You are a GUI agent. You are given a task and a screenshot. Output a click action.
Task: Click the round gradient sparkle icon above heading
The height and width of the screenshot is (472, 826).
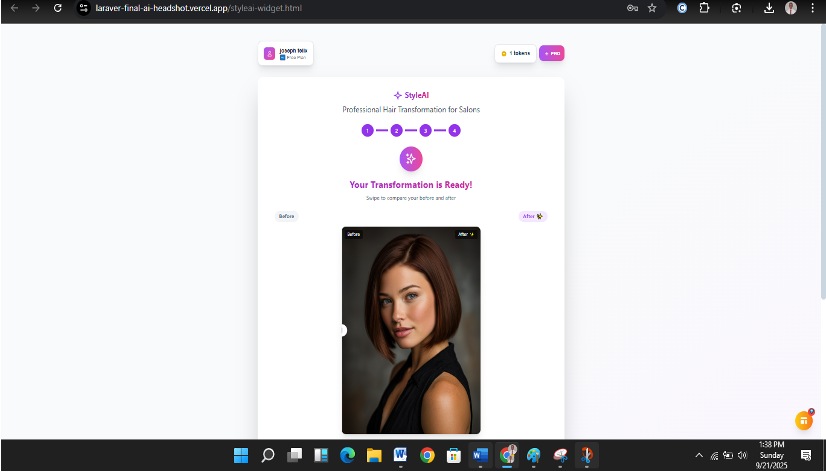(x=411, y=158)
